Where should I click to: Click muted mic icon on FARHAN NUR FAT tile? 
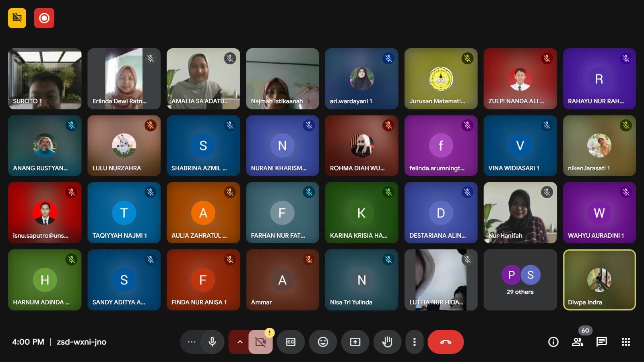(309, 192)
